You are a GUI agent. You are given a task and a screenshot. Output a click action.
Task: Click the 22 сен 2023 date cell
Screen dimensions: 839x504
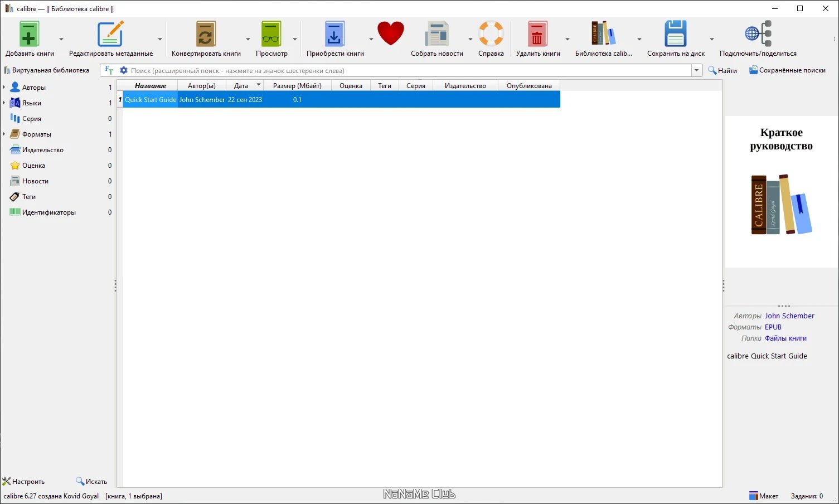245,100
